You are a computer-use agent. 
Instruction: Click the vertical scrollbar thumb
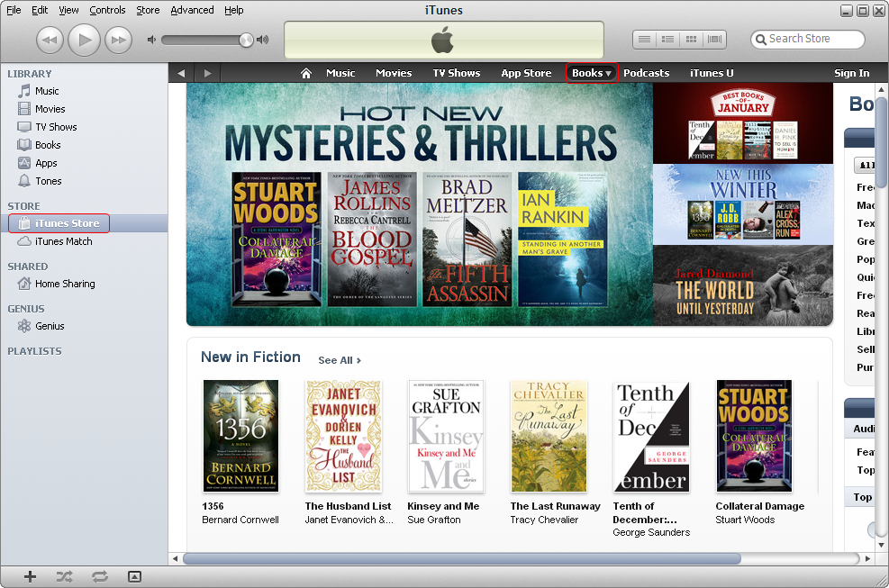[881, 143]
